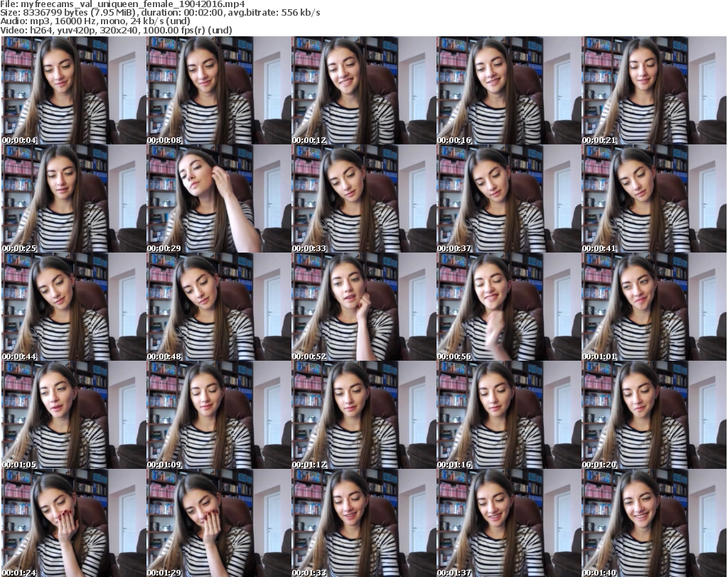728x577 pixels.
Task: Click the 'Video: h264, yuv420p' line
Action: click(x=116, y=30)
